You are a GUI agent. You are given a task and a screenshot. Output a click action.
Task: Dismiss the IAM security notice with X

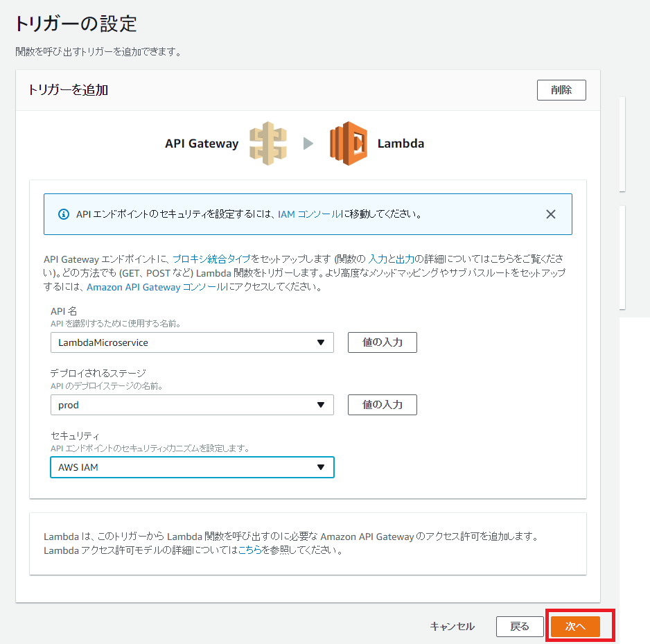click(550, 214)
